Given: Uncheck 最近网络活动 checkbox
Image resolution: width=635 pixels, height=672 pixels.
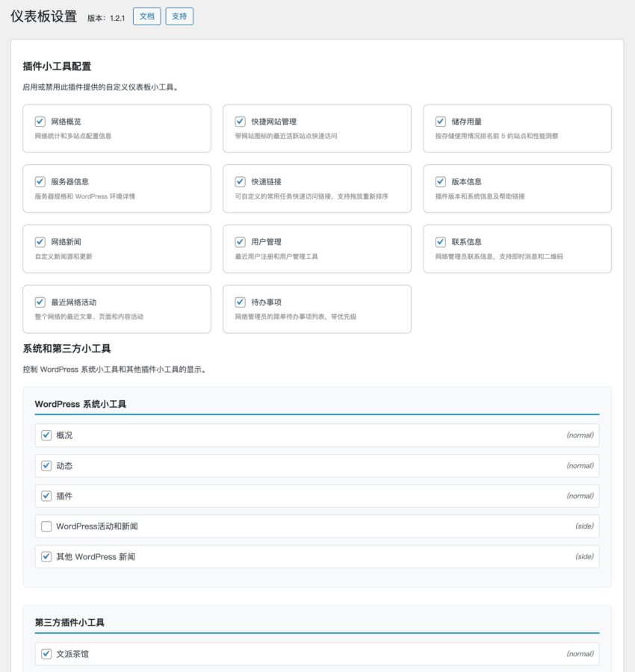Looking at the screenshot, I should click(40, 302).
